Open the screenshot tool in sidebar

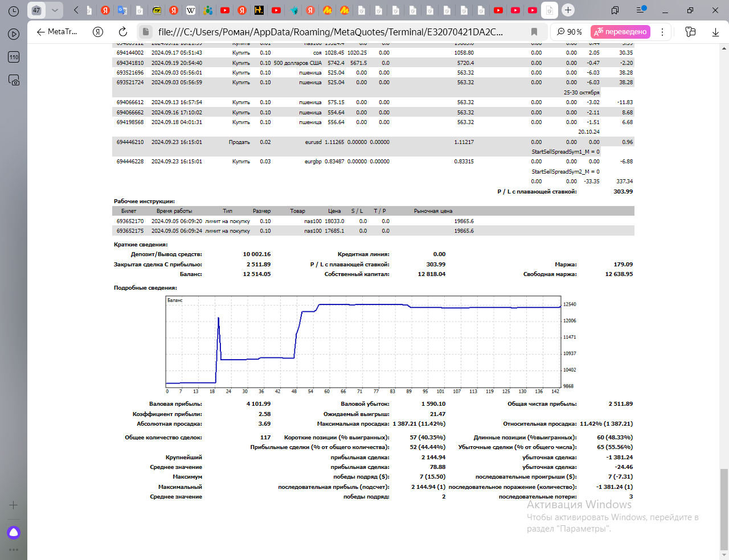click(14, 80)
